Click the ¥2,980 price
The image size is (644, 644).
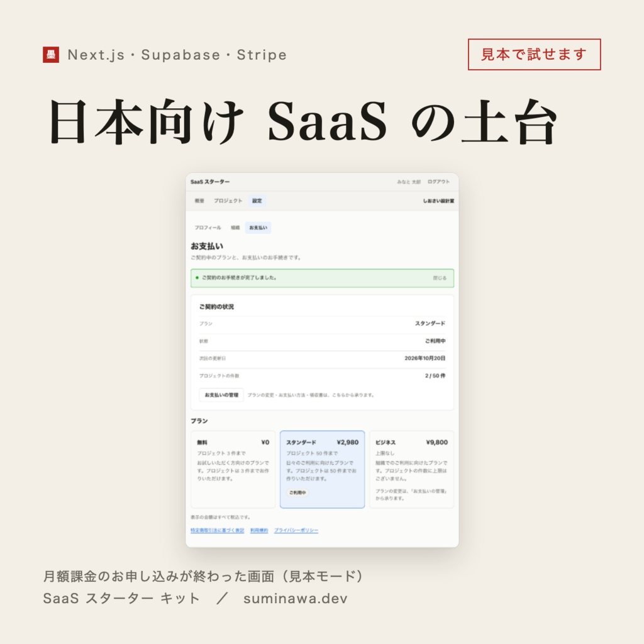click(347, 442)
